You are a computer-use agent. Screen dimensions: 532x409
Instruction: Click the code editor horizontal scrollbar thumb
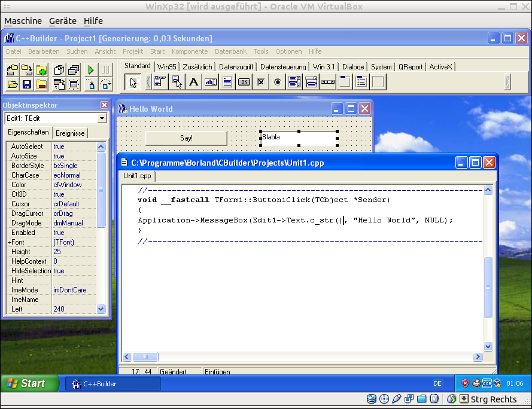pyautogui.click(x=145, y=356)
